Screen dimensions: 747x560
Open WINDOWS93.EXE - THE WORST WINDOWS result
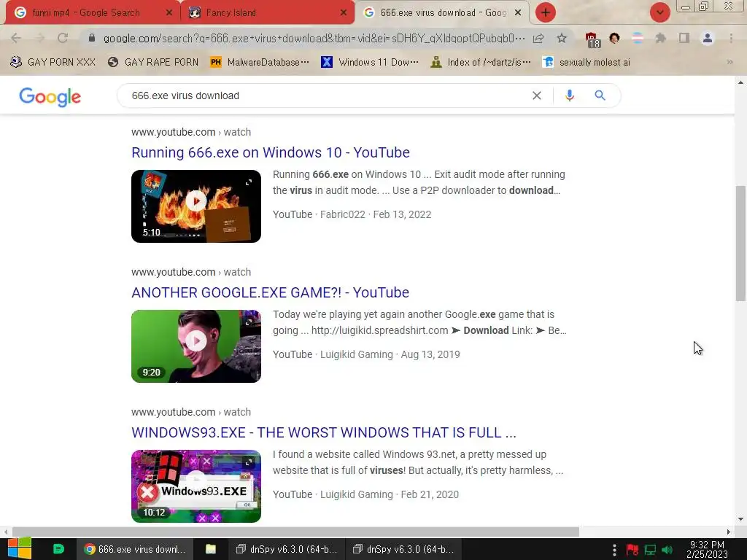pyautogui.click(x=323, y=432)
